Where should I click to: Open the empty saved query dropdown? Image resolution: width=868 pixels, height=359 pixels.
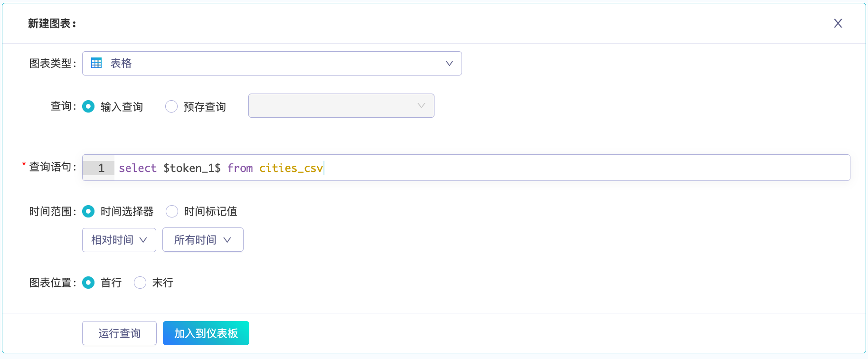(341, 105)
